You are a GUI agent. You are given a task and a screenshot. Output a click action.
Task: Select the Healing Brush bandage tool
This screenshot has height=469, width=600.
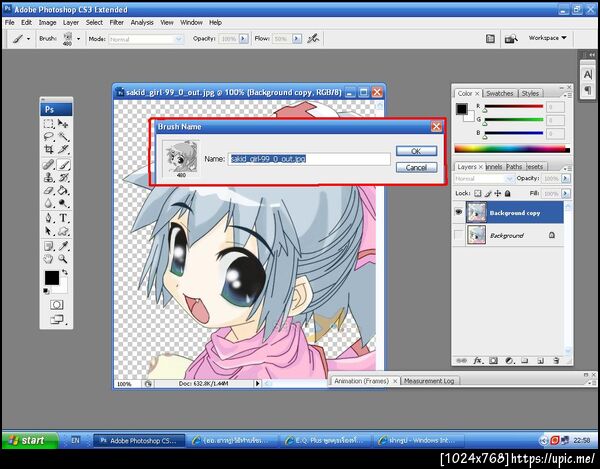coord(49,165)
